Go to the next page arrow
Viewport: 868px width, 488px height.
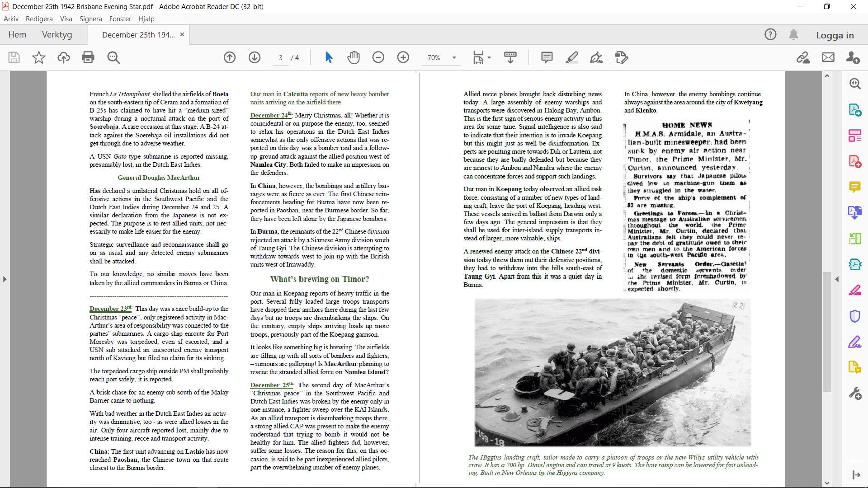[x=255, y=57]
